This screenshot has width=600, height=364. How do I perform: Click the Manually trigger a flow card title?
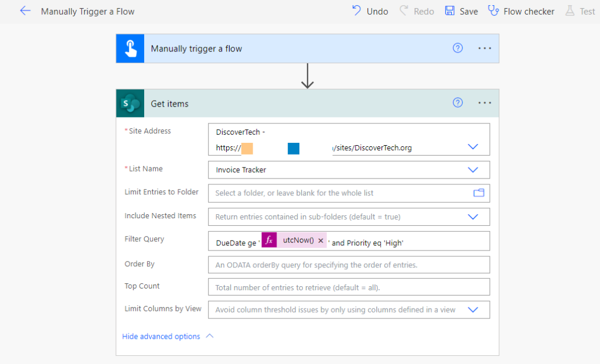196,49
